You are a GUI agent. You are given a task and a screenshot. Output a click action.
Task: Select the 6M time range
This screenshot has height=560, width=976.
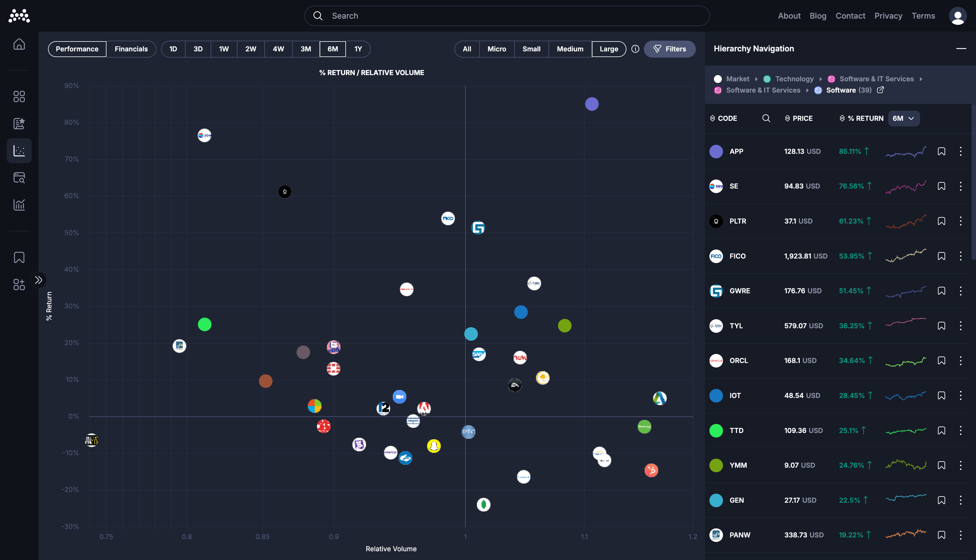click(x=332, y=49)
